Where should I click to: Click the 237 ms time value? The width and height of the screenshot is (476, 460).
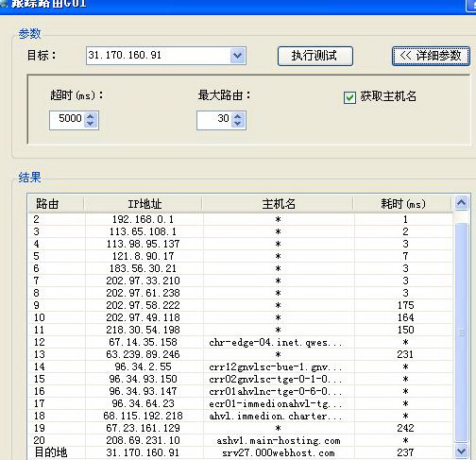405,452
